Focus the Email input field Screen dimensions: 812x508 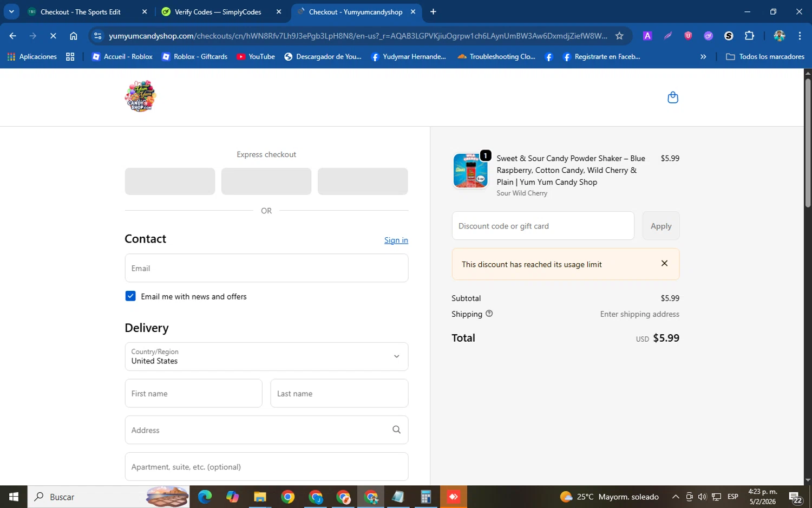click(266, 268)
